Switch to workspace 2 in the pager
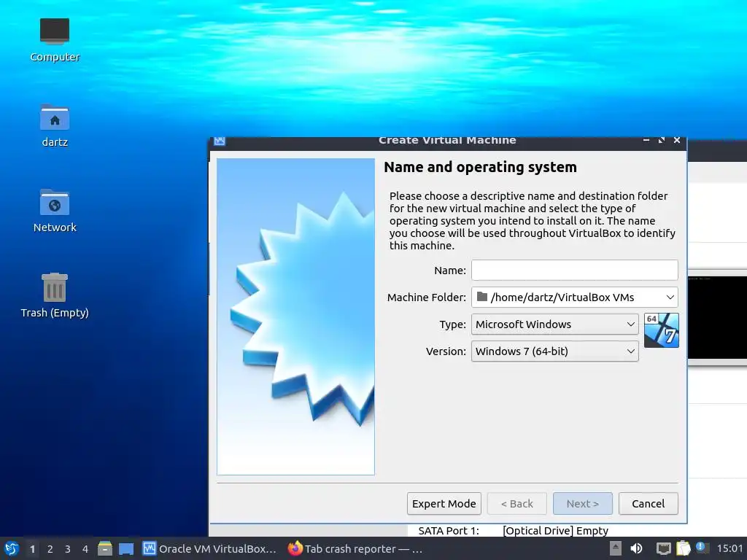The height and width of the screenshot is (560, 747). pos(50,549)
